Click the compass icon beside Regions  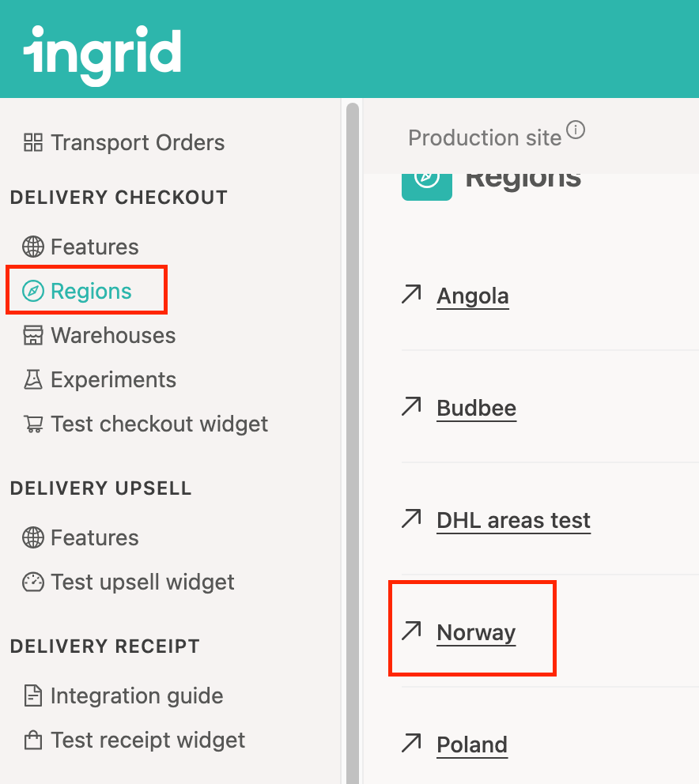coord(33,292)
